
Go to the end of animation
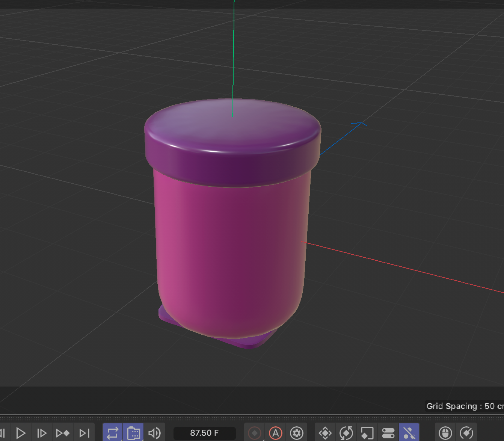click(85, 433)
